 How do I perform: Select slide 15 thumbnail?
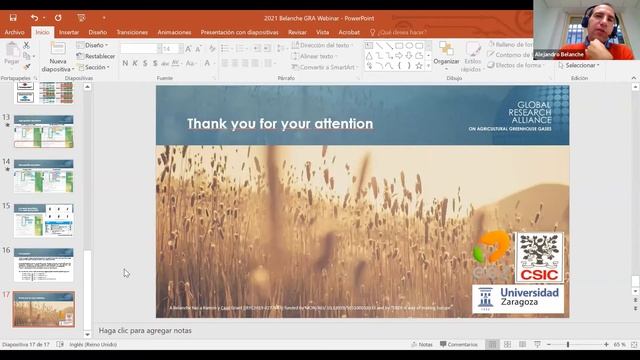pos(44,221)
